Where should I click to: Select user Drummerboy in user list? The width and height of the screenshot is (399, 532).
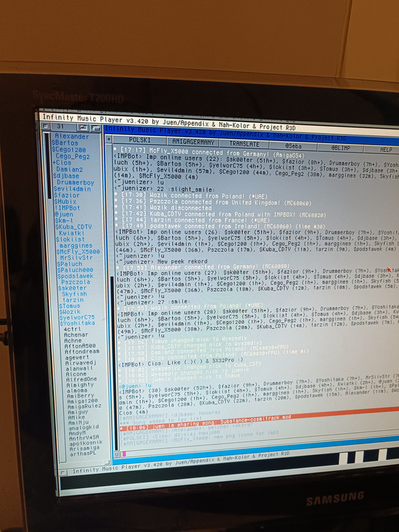(x=75, y=182)
